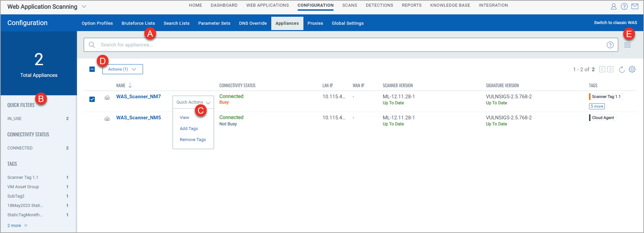
Task: Switch to Global Settings tab
Action: 348,23
